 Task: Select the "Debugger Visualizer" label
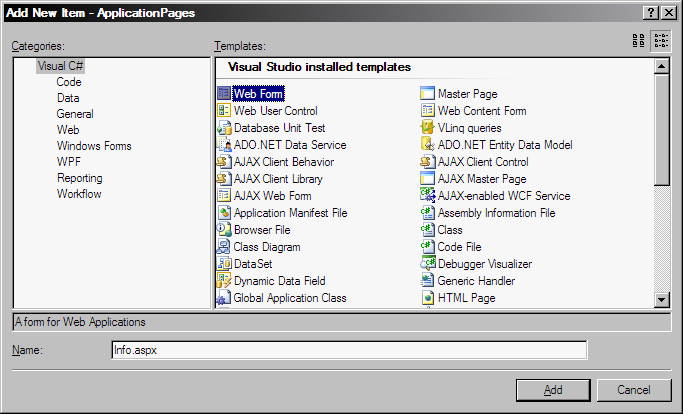[485, 264]
